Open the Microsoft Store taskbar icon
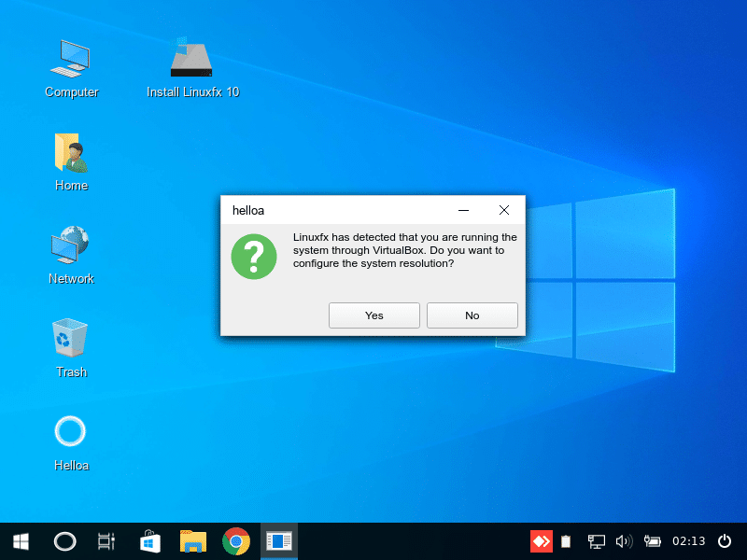This screenshot has width=747, height=560. point(149,540)
